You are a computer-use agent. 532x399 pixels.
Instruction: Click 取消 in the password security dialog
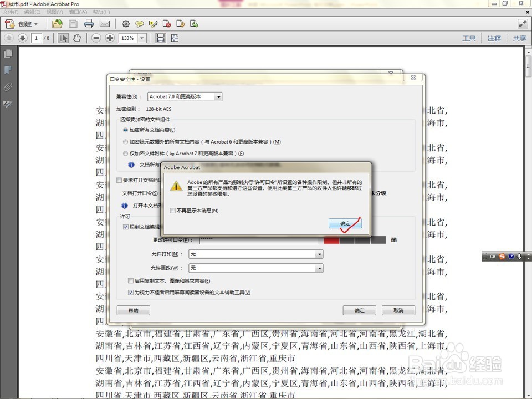tap(398, 310)
